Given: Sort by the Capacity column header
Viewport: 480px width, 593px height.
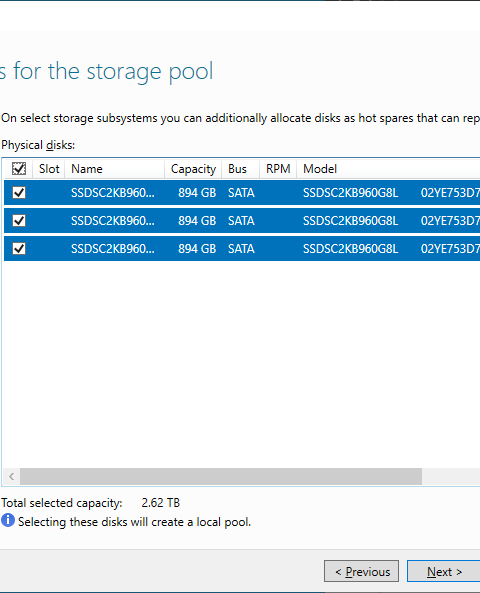Looking at the screenshot, I should (193, 169).
